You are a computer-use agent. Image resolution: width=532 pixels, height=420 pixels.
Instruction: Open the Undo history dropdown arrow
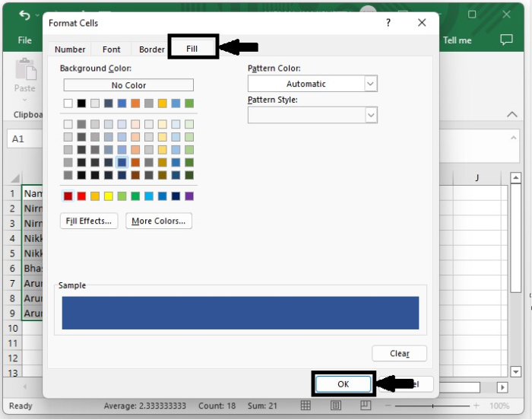point(37,15)
